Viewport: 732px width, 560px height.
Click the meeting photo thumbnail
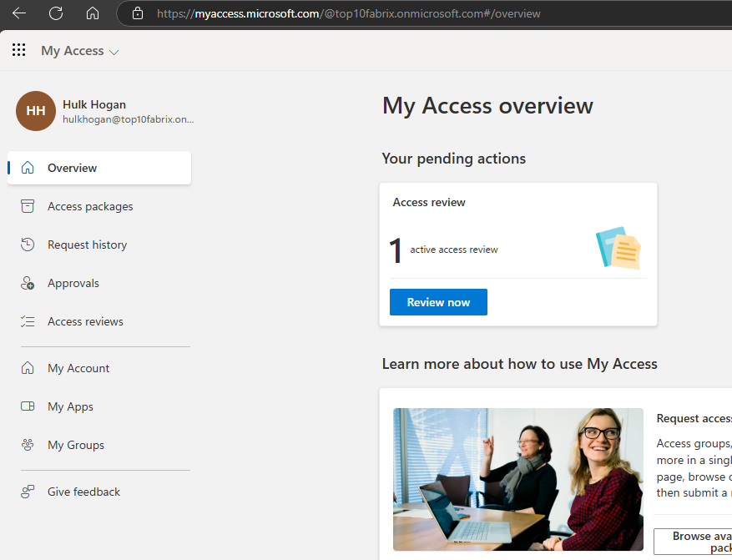point(518,479)
